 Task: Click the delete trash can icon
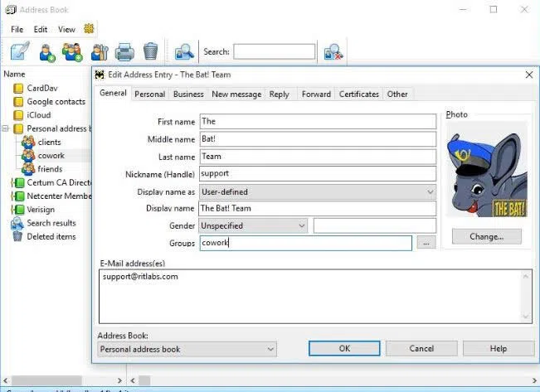click(x=150, y=51)
